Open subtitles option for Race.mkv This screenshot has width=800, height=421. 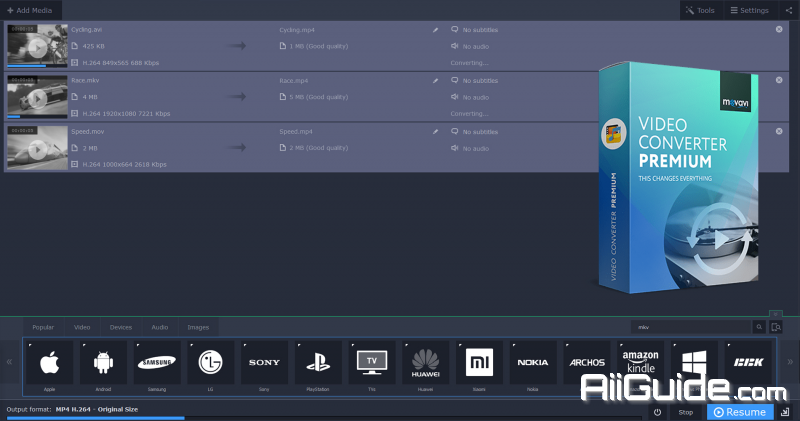tap(474, 81)
